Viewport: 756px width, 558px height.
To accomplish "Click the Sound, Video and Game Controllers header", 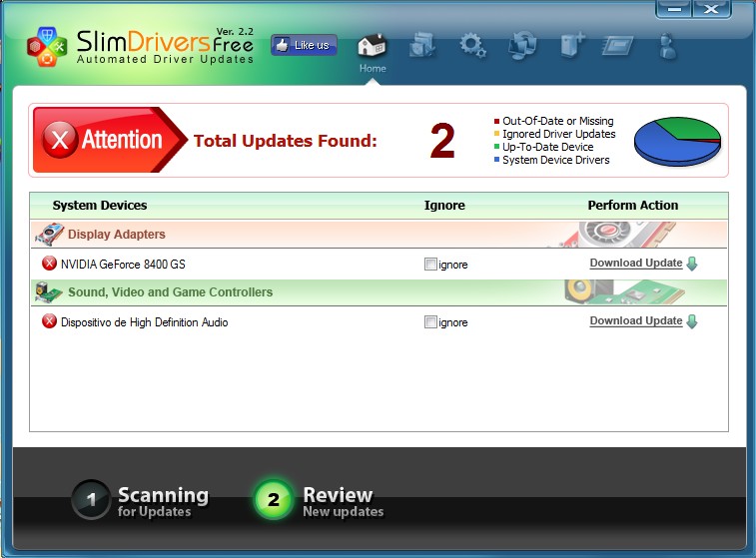I will point(170,292).
